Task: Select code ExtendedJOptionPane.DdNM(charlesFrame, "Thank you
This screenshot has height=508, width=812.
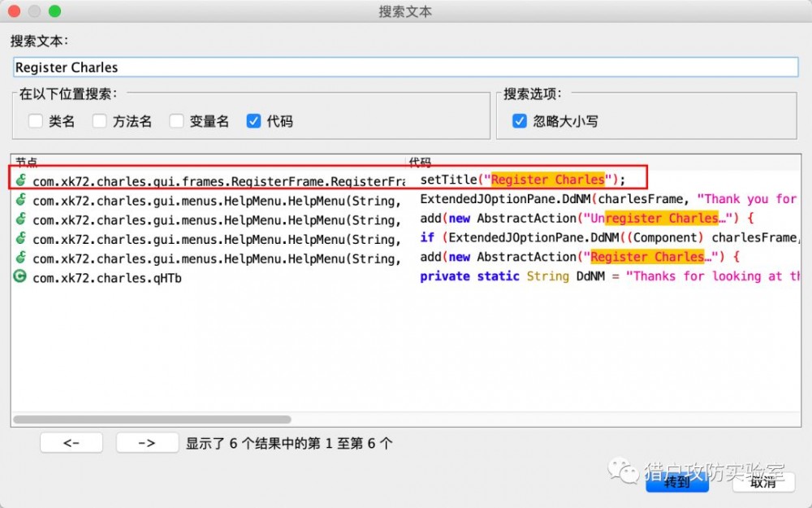Action: [x=608, y=199]
